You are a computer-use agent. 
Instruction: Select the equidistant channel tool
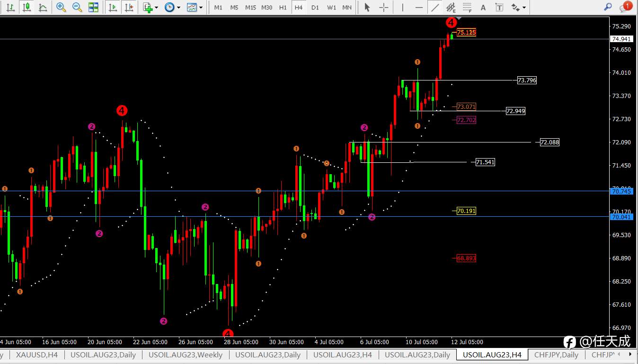tap(451, 7)
